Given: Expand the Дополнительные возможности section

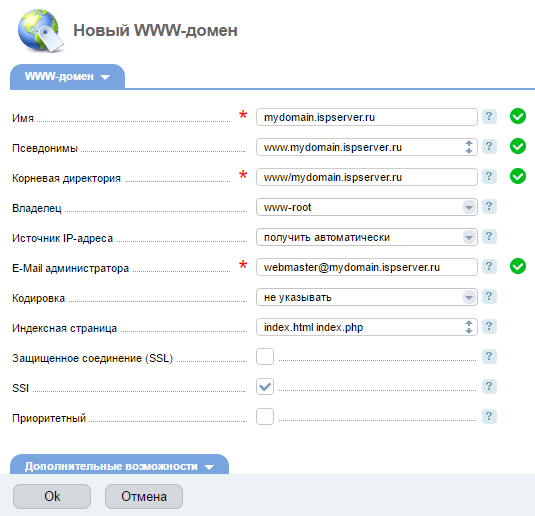Looking at the screenshot, I should pos(119,466).
